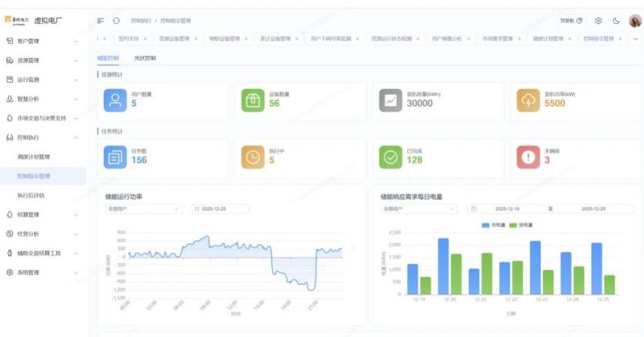The width and height of the screenshot is (644, 337).
Task: Open the user avatar menu
Action: [x=634, y=21]
